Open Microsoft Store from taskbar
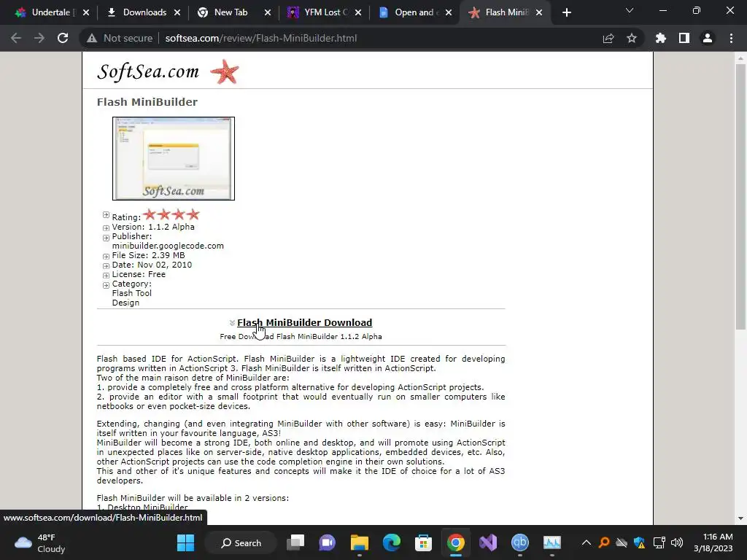 pos(424,542)
